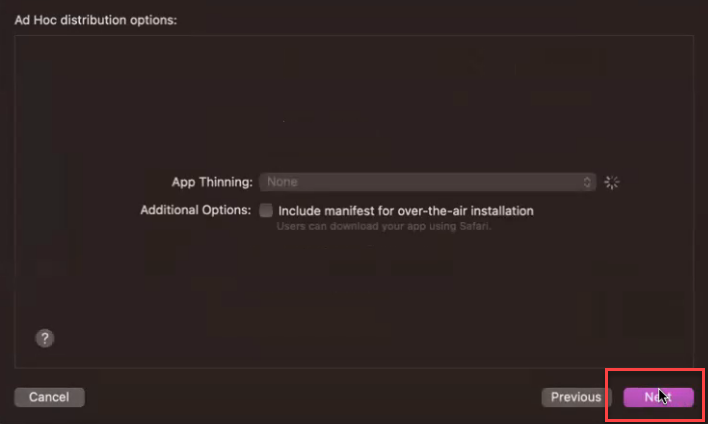
Task: Click the word 'installation' in the checkbox label
Action: (502, 211)
